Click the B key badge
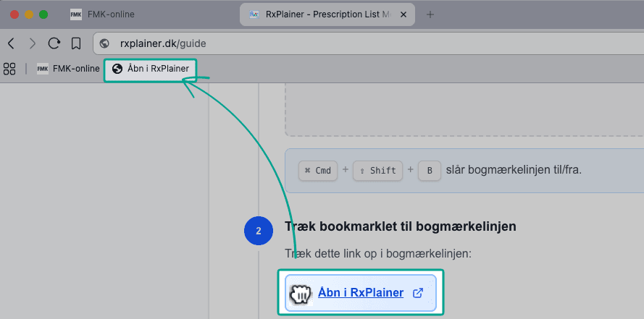Viewport: 644px width, 319px height. [x=430, y=171]
